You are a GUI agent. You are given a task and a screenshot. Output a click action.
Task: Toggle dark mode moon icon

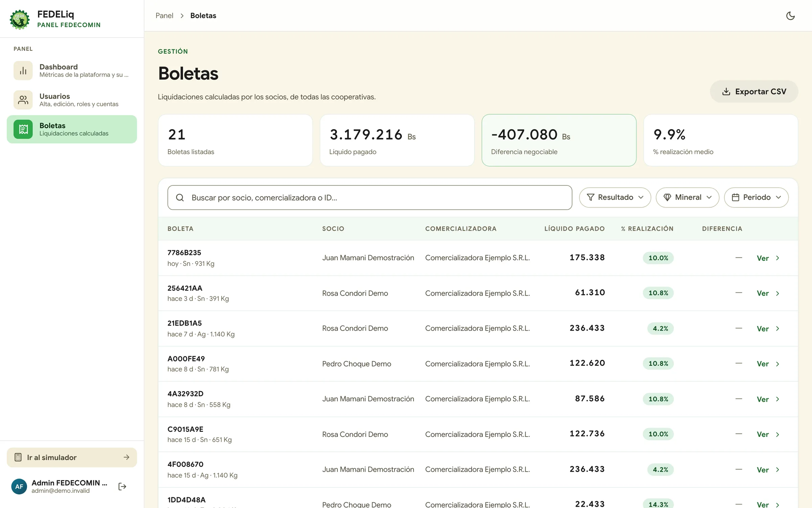tap(790, 16)
